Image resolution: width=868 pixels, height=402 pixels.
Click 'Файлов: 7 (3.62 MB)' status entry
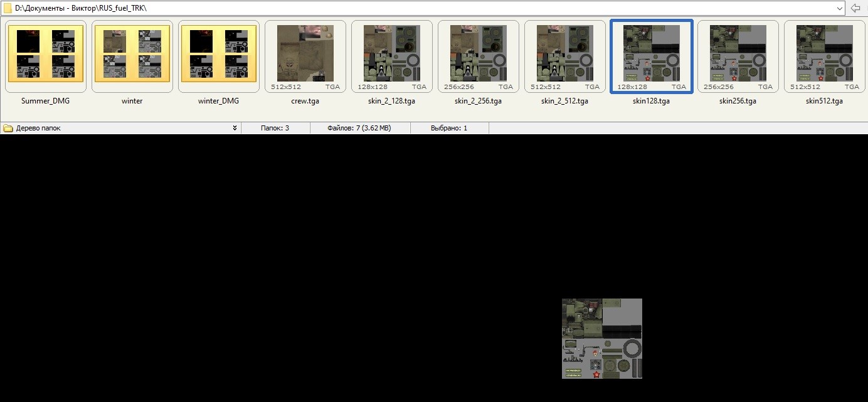point(359,128)
